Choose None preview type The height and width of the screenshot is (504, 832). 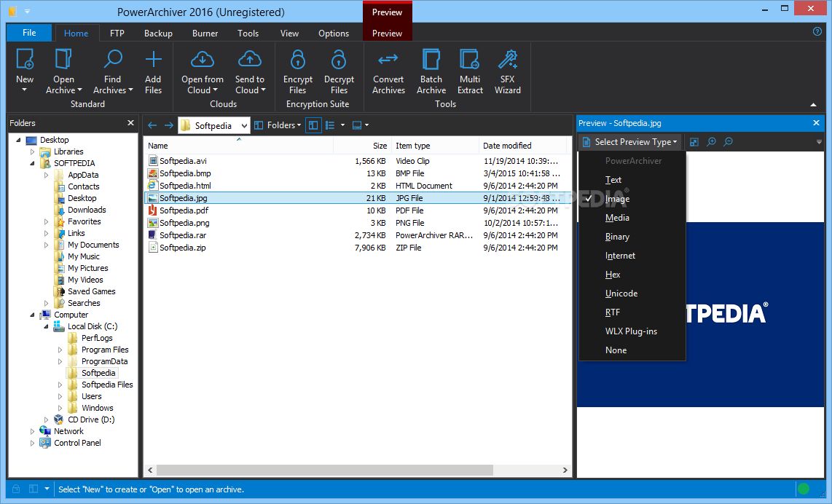point(632,350)
